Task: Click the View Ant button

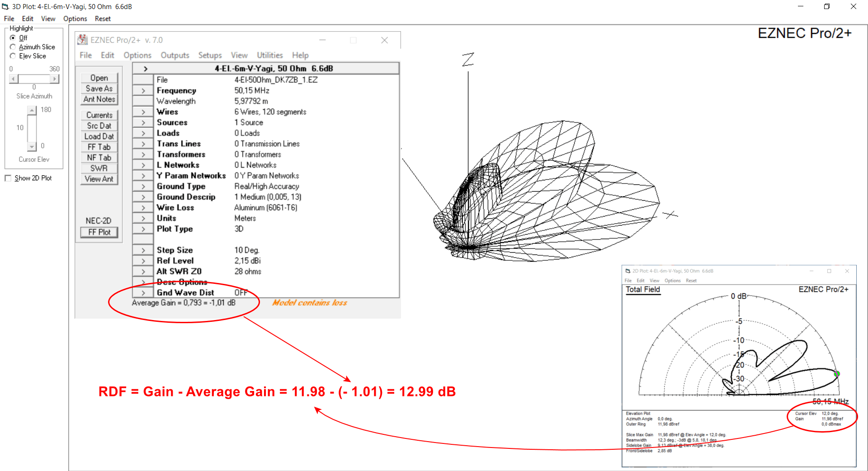Action: pos(99,179)
